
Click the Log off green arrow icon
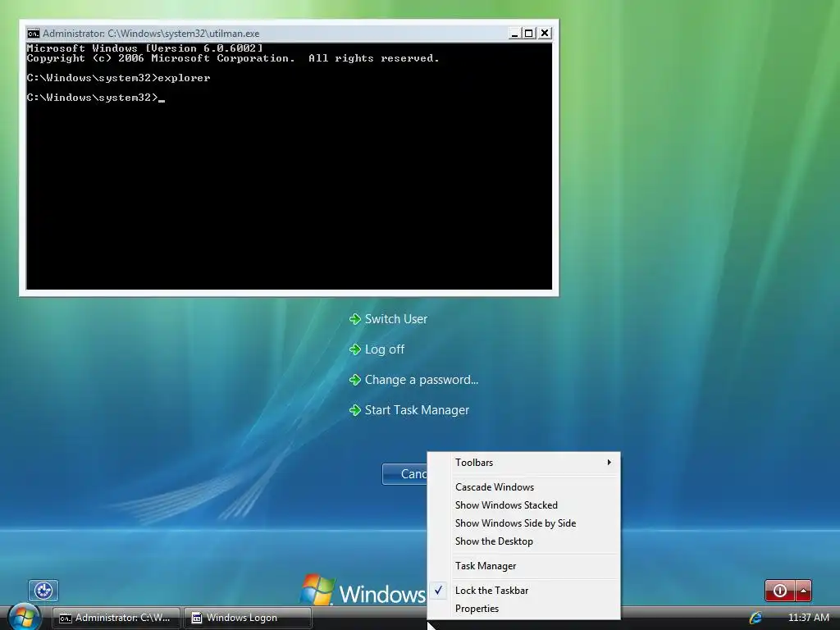[354, 349]
